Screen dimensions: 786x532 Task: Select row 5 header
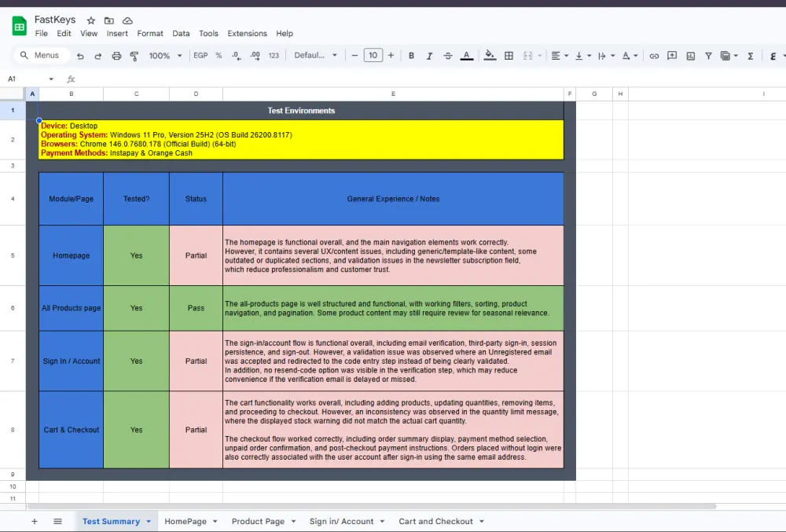pyautogui.click(x=13, y=255)
